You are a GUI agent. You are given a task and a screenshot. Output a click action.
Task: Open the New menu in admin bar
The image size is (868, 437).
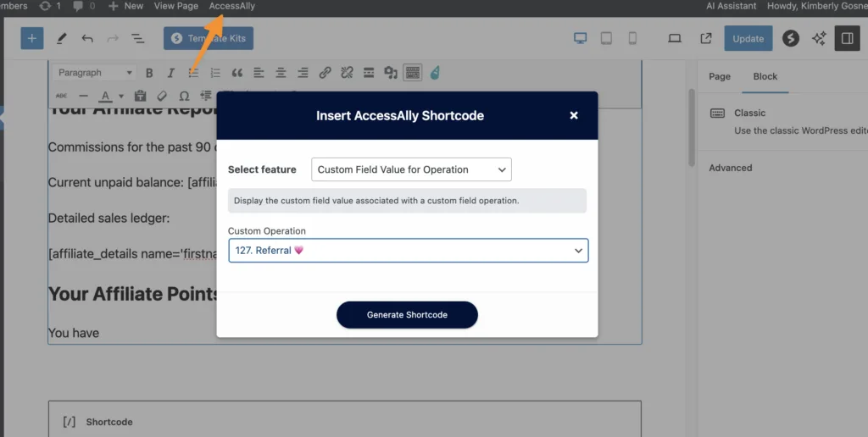(126, 6)
